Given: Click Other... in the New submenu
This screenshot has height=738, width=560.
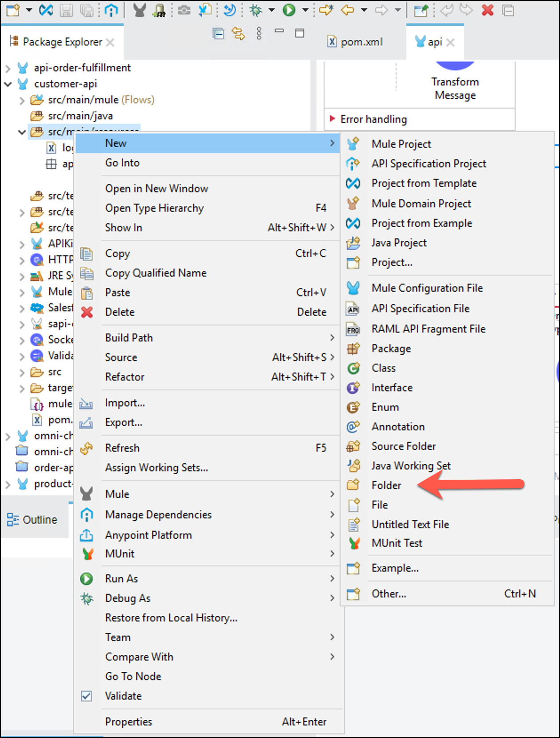Looking at the screenshot, I should [448, 594].
